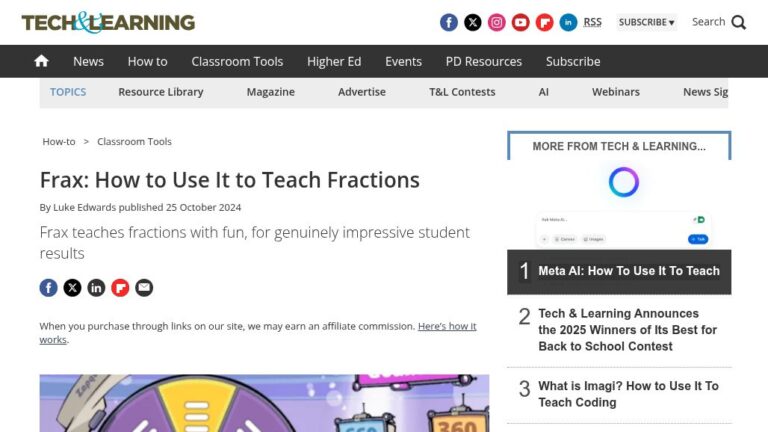Share the article on LinkedIn
This screenshot has width=768, height=432.
[x=96, y=288]
